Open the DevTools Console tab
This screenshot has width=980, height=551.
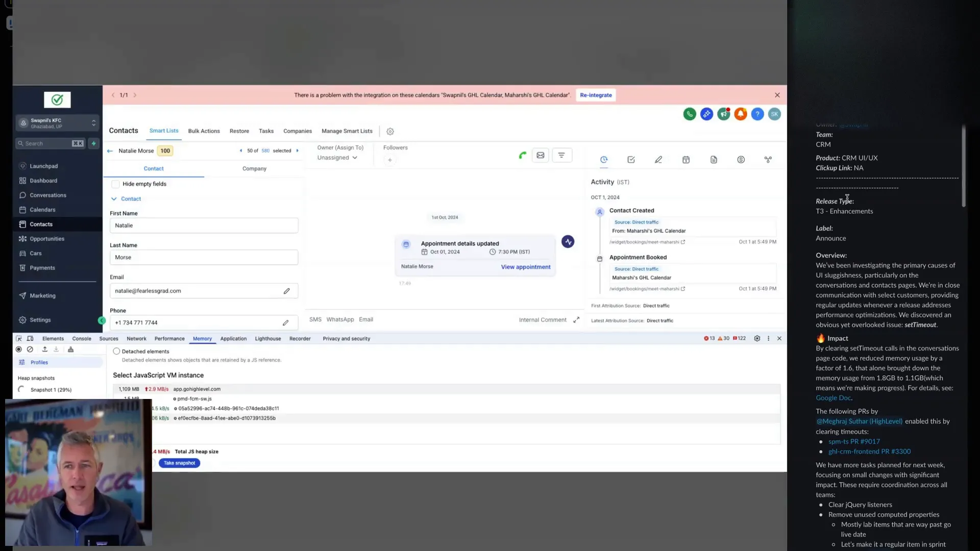click(x=82, y=339)
